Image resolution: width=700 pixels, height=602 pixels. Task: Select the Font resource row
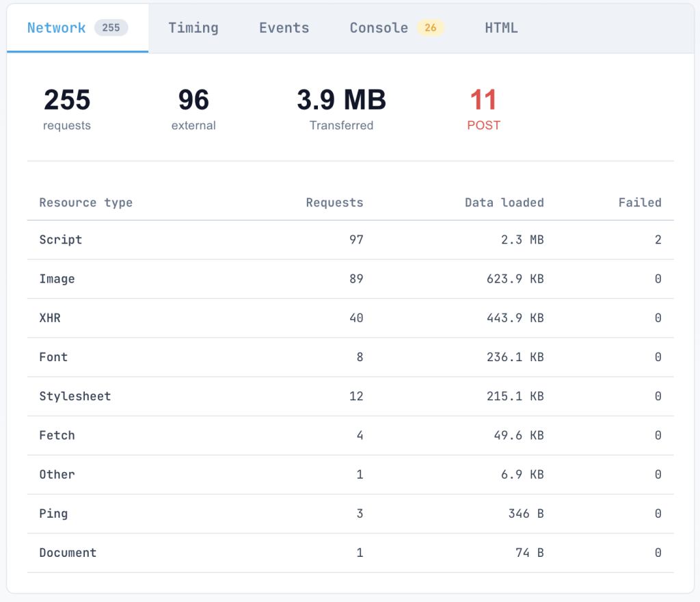351,357
